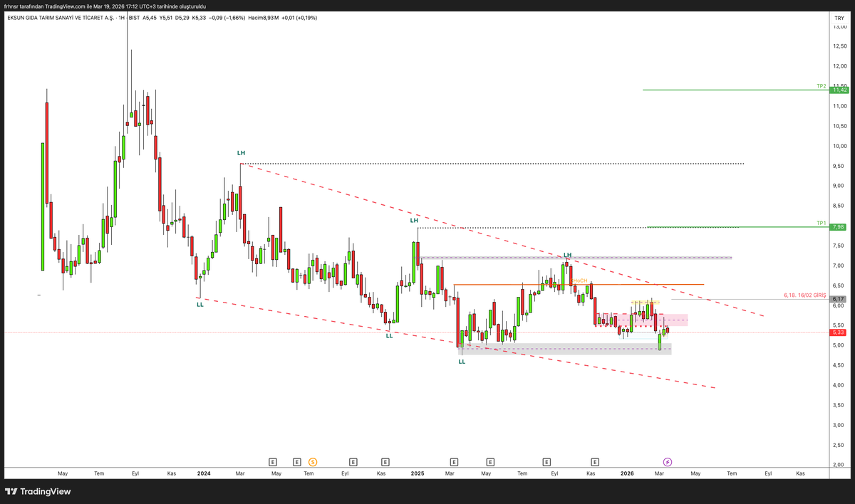Screen dimensions: 855x504
Task: Click the BIST exchange label in the header
Action: tap(134, 18)
